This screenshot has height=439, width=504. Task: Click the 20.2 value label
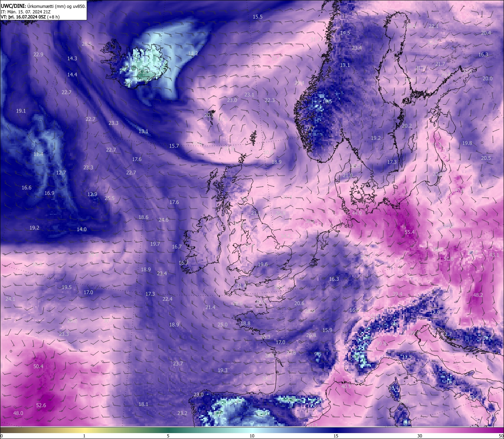click(407, 126)
